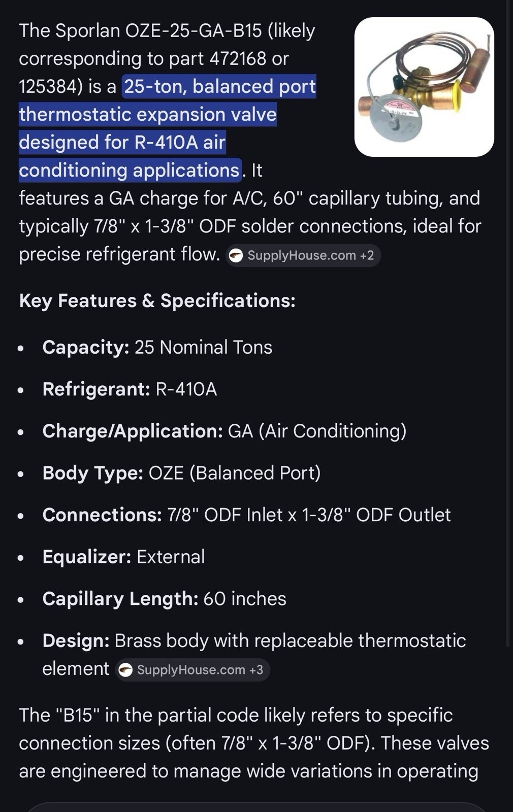
Task: Click SupplyHouse logo icon in +2 chip
Action: [x=236, y=256]
